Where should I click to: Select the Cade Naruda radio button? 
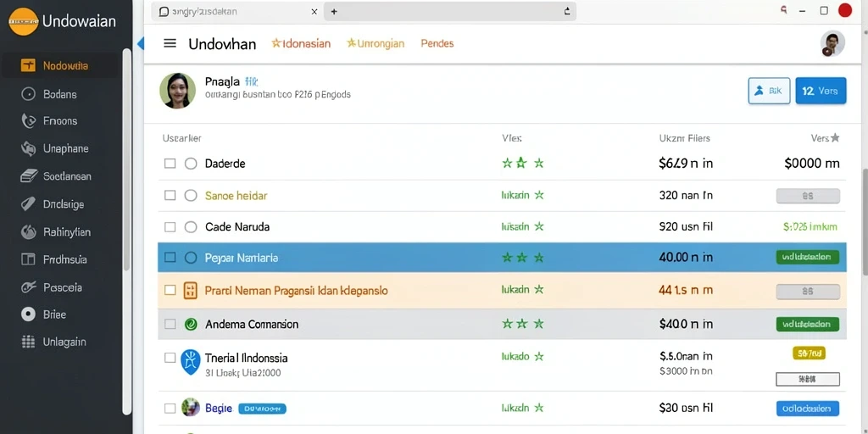point(191,227)
